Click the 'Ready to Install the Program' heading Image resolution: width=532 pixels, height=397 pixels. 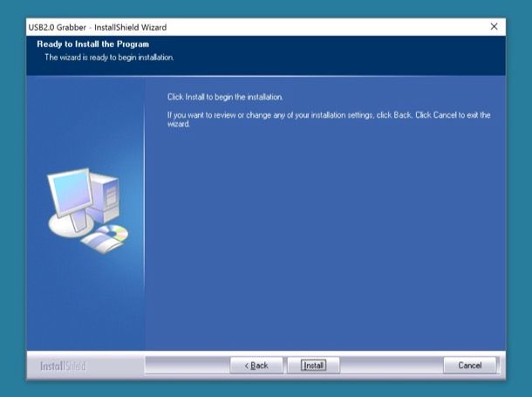pyautogui.click(x=93, y=44)
